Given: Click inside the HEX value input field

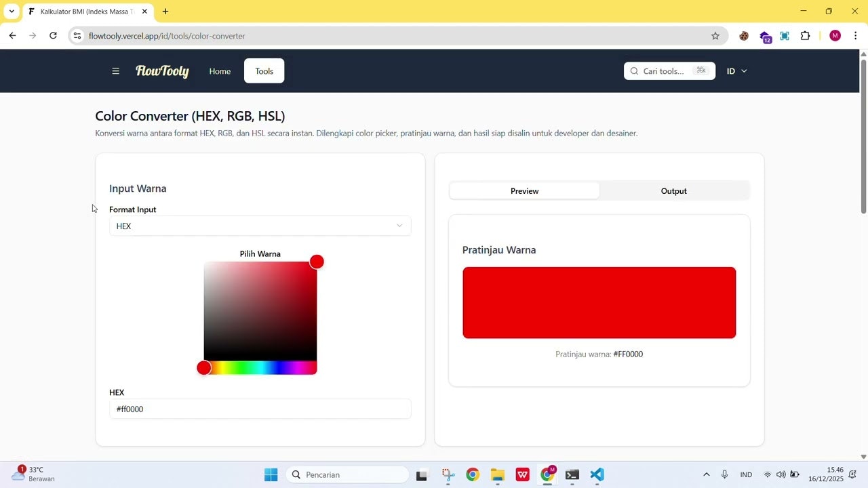Looking at the screenshot, I should click(x=260, y=409).
